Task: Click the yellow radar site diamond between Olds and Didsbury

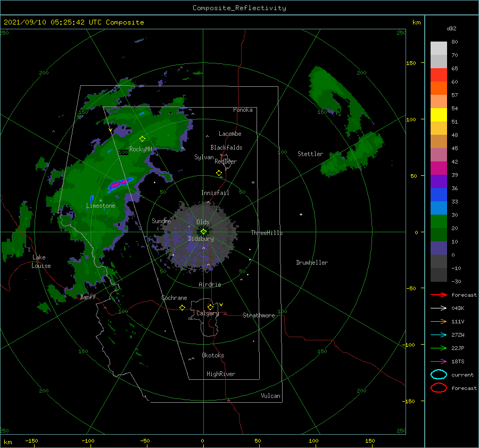Action: tap(203, 232)
